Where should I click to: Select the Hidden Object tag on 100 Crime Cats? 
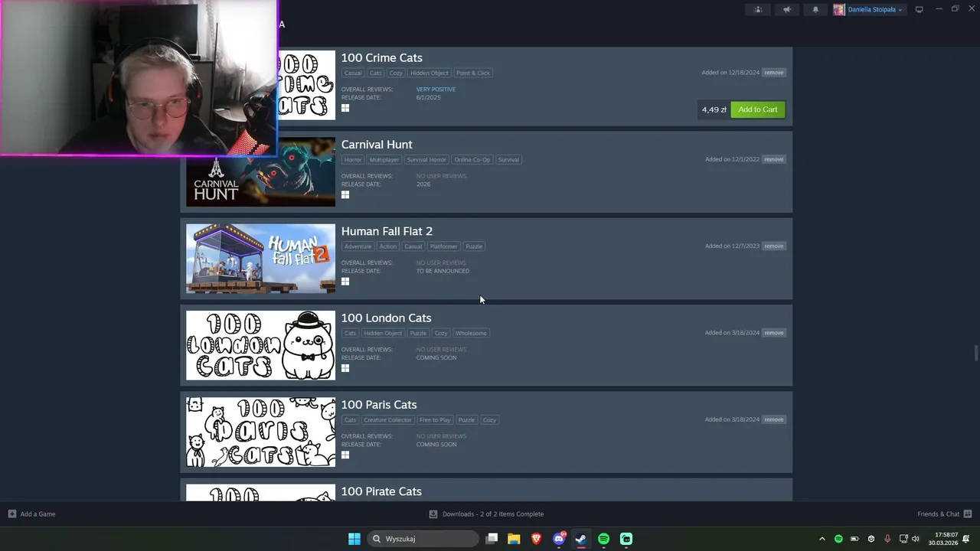click(429, 73)
